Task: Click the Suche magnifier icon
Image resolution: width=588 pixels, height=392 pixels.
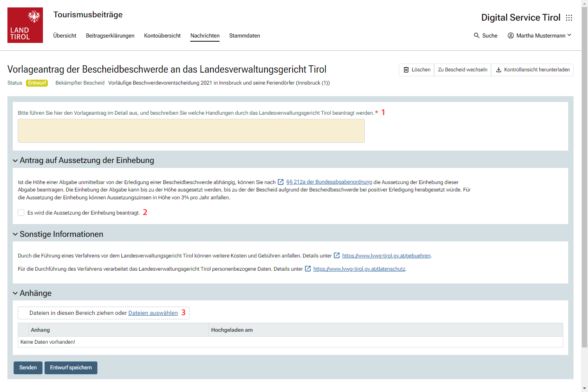Action: point(477,35)
